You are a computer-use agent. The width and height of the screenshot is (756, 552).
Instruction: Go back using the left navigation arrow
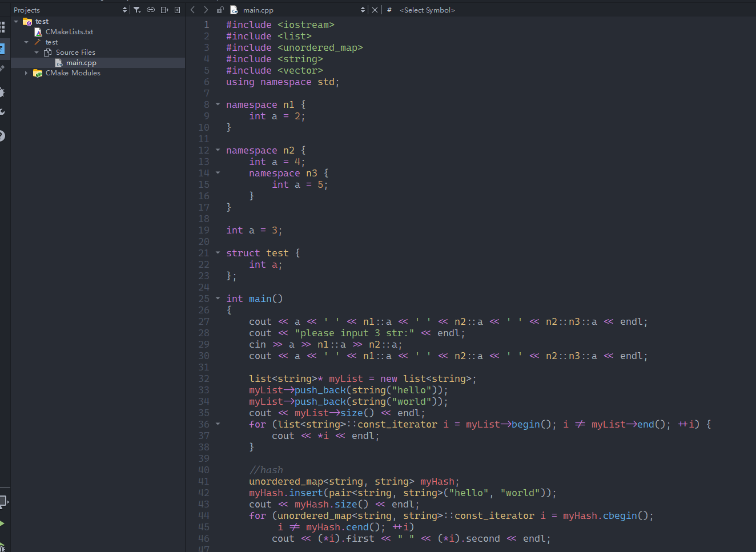(x=192, y=10)
